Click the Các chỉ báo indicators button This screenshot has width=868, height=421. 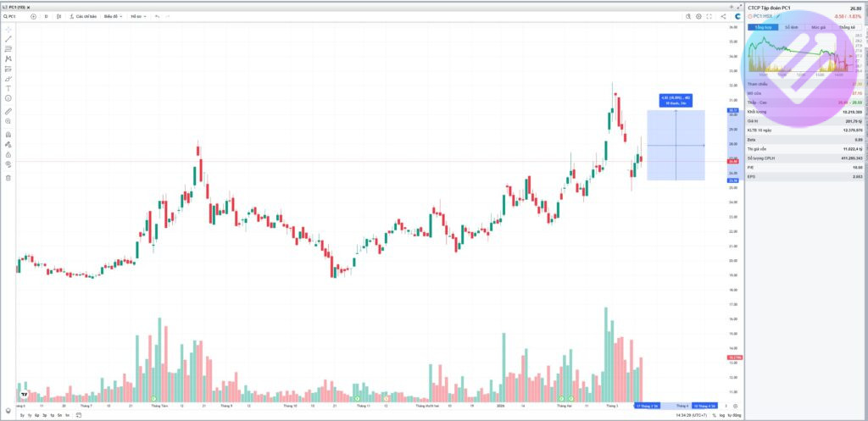pyautogui.click(x=83, y=16)
